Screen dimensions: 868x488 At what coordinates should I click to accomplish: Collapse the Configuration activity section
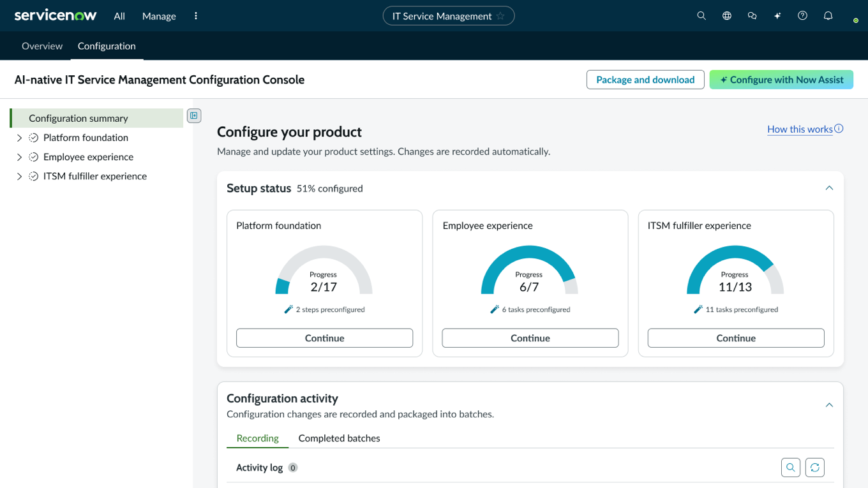point(829,405)
